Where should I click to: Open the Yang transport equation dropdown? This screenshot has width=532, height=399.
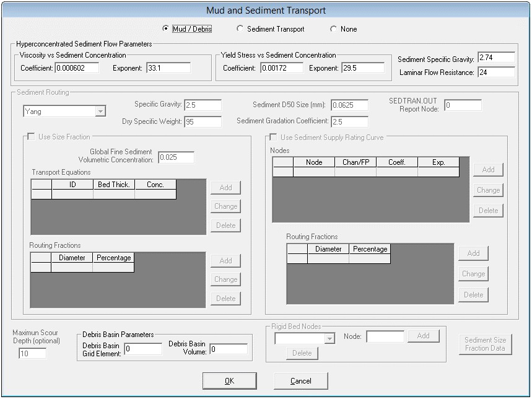pyautogui.click(x=100, y=112)
